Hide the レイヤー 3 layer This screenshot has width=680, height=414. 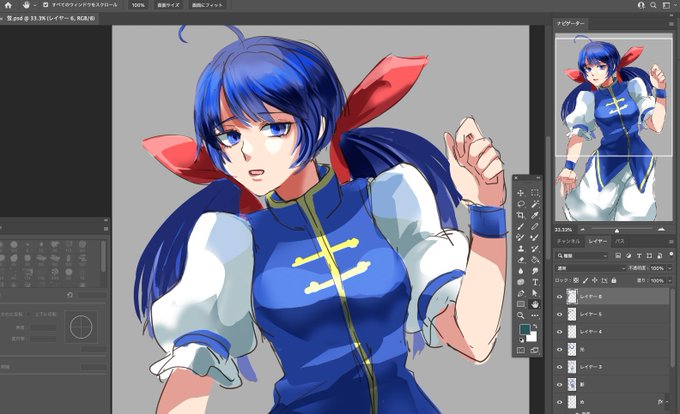coord(559,367)
